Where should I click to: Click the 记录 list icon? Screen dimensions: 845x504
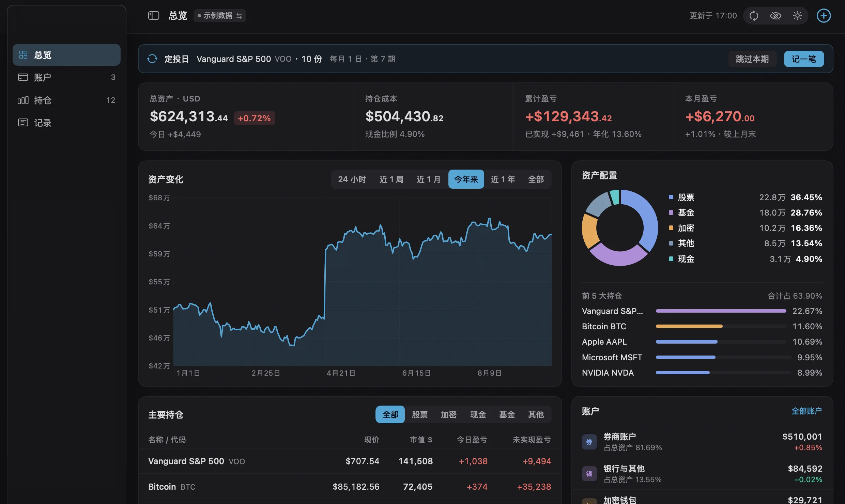tap(23, 123)
